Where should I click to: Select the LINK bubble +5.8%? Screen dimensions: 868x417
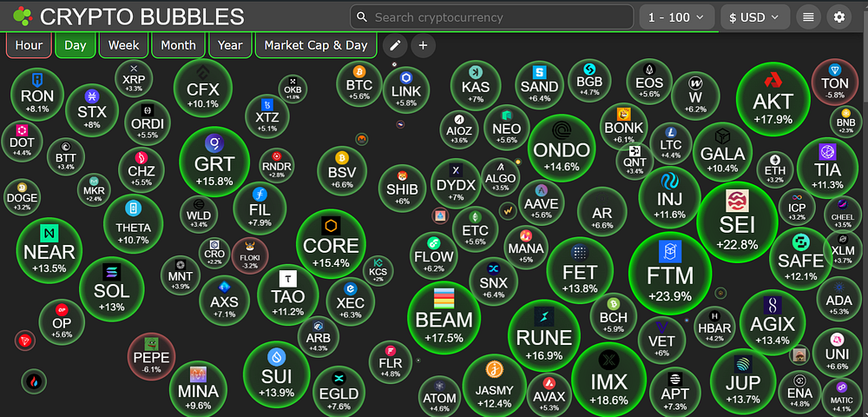click(x=406, y=89)
